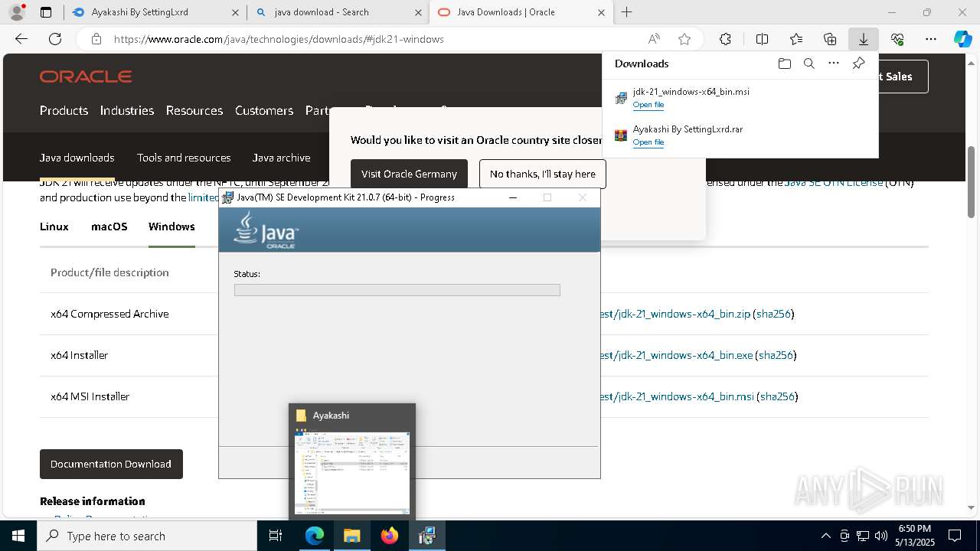Open Task View in taskbar
Viewport: 980px width, 551px height.
click(x=276, y=536)
